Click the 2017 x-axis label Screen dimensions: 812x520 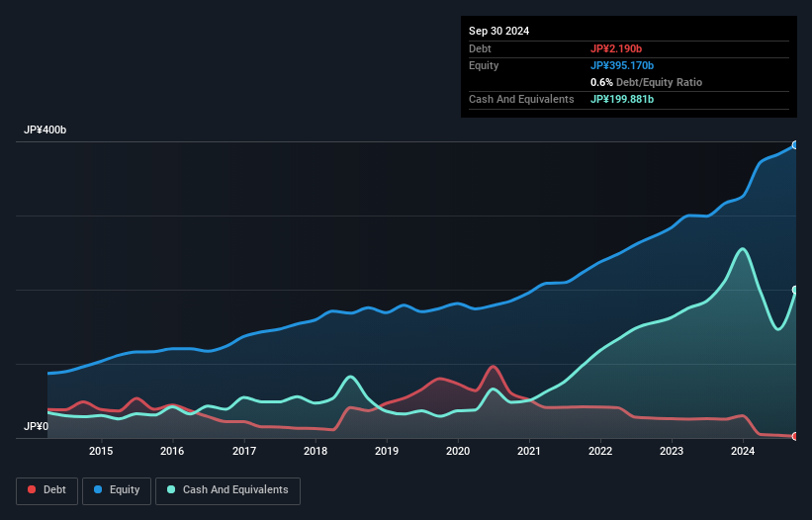point(244,451)
